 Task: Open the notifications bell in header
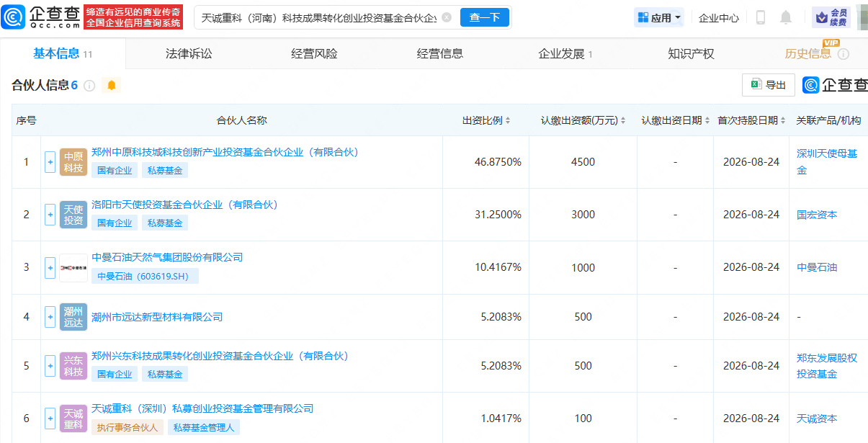(786, 17)
